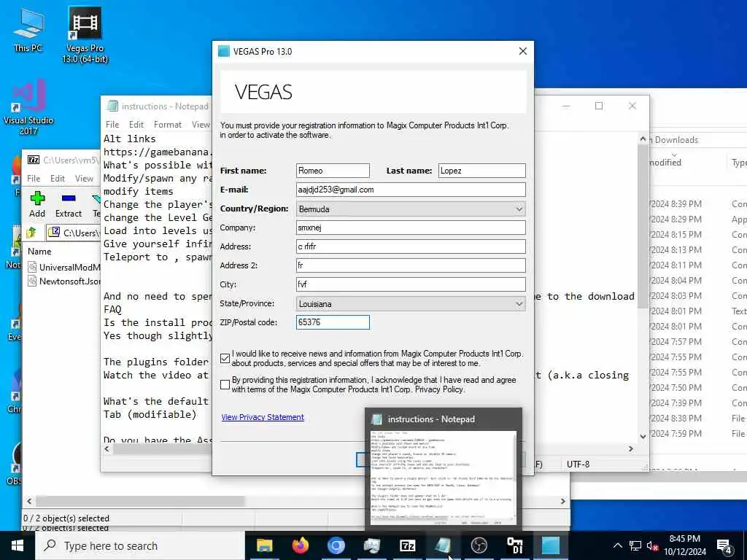Select the UniversalModM file in 7-Zip
The width and height of the screenshot is (747, 560).
(x=65, y=267)
